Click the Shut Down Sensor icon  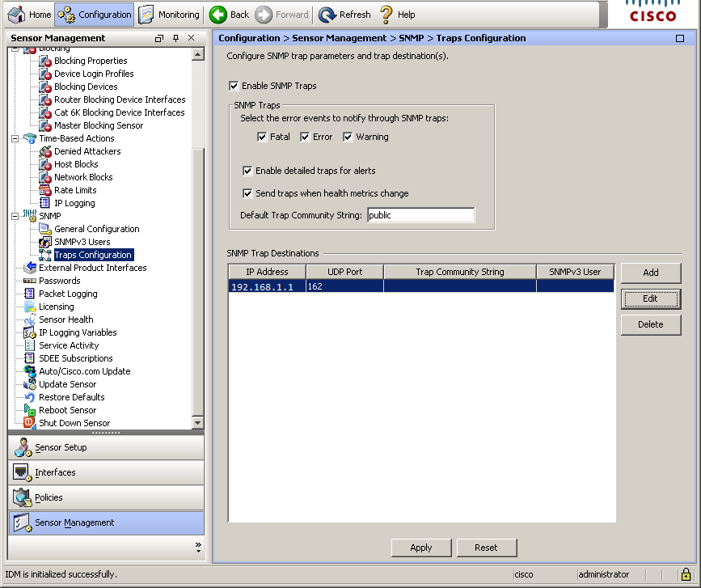(x=30, y=422)
